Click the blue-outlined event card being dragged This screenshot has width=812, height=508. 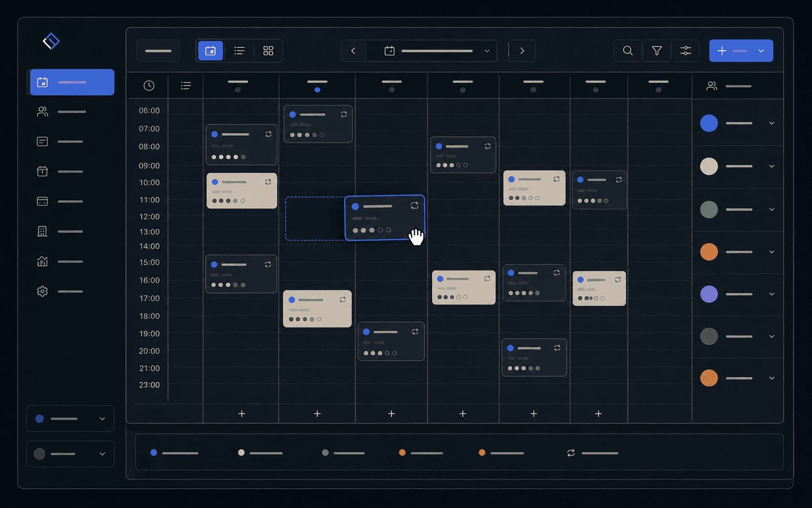[384, 218]
